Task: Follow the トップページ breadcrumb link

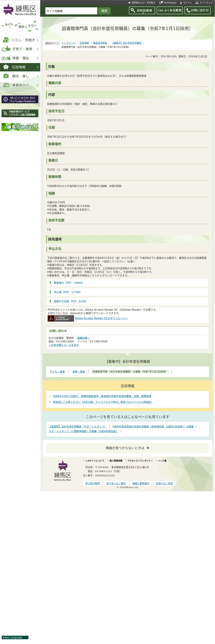Action: click(68, 43)
